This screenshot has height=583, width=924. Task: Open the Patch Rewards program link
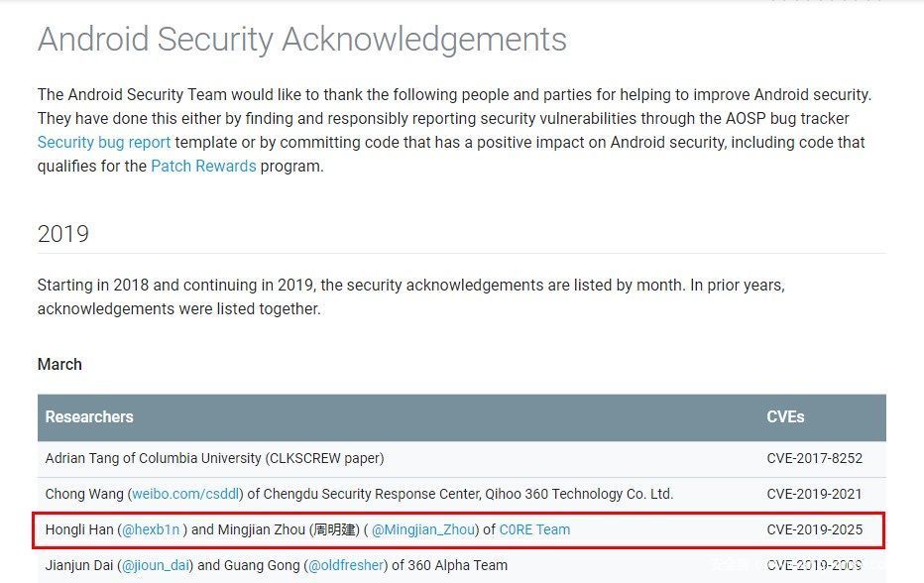(203, 166)
